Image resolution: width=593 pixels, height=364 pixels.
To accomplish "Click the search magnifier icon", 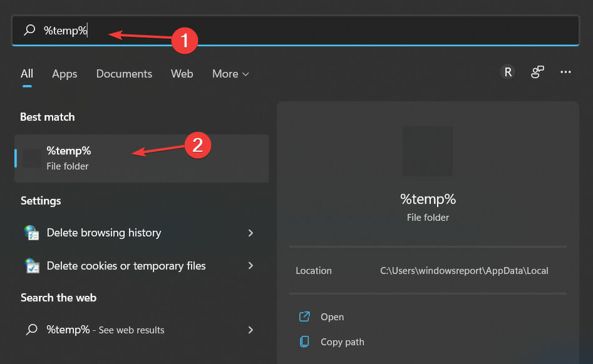I will click(x=29, y=29).
